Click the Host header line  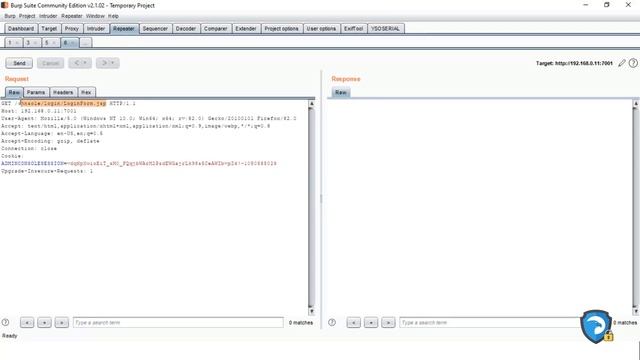39,111
